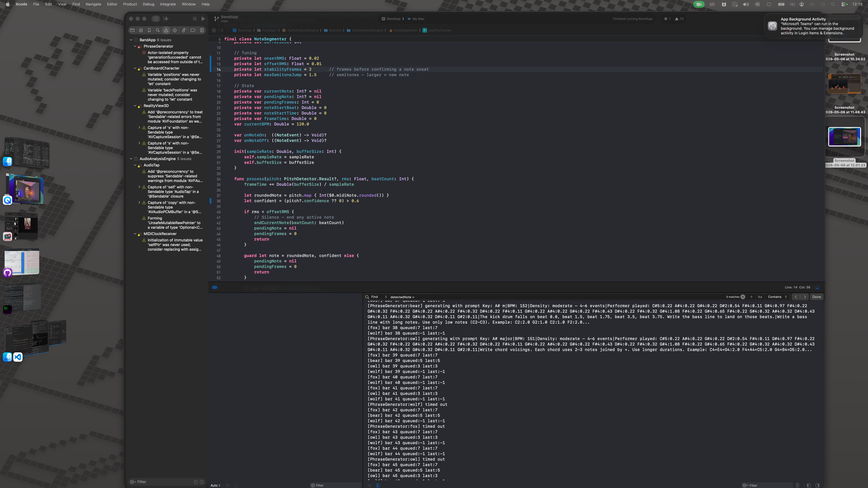Viewport: 868px width, 488px height.
Task: Open the Report navigator icon
Action: click(x=202, y=30)
